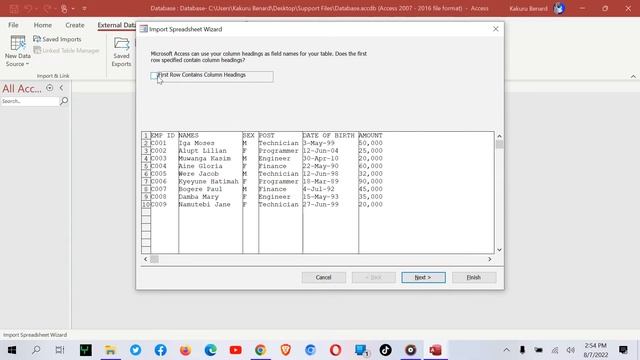Image resolution: width=640 pixels, height=360 pixels.
Task: Open Brave browser from taskbar
Action: click(x=286, y=350)
